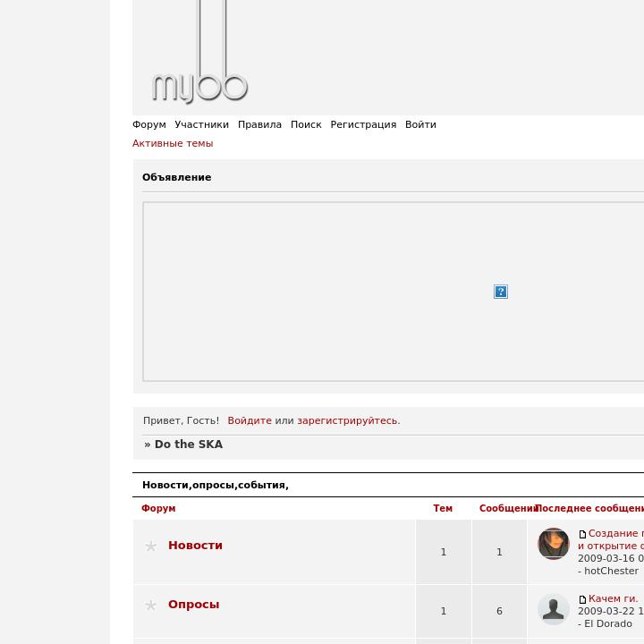This screenshot has height=644, width=644.
Task: Go to Участники members list
Action: (x=201, y=124)
